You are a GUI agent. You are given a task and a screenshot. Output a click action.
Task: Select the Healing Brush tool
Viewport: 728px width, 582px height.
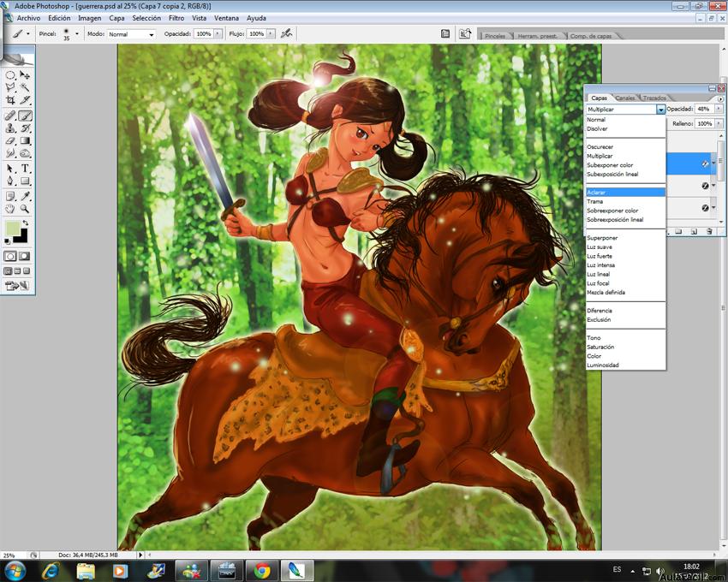(x=10, y=116)
